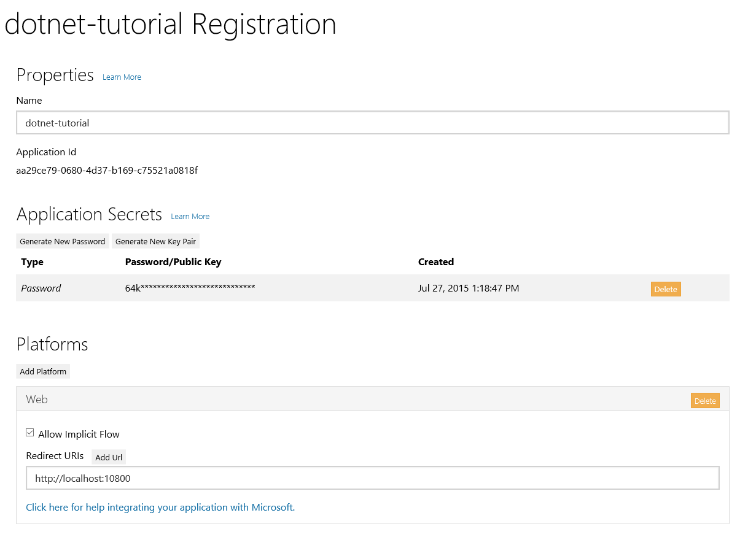Click the Application Id label
Image resolution: width=756 pixels, height=545 pixels.
click(46, 152)
